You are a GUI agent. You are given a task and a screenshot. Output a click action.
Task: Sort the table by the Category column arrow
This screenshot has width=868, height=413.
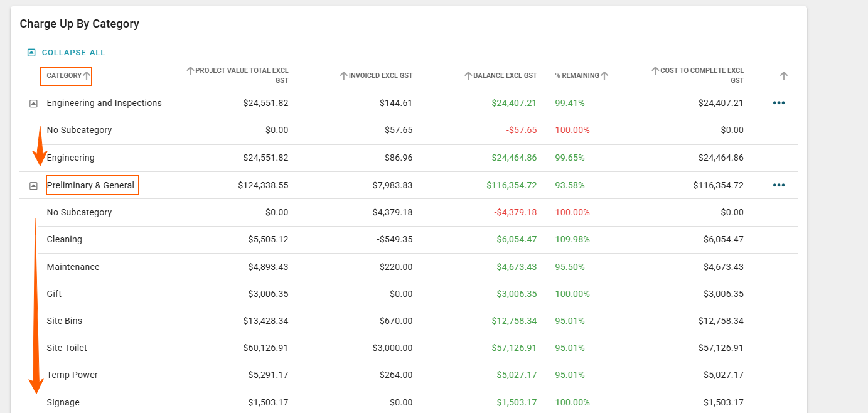point(87,76)
